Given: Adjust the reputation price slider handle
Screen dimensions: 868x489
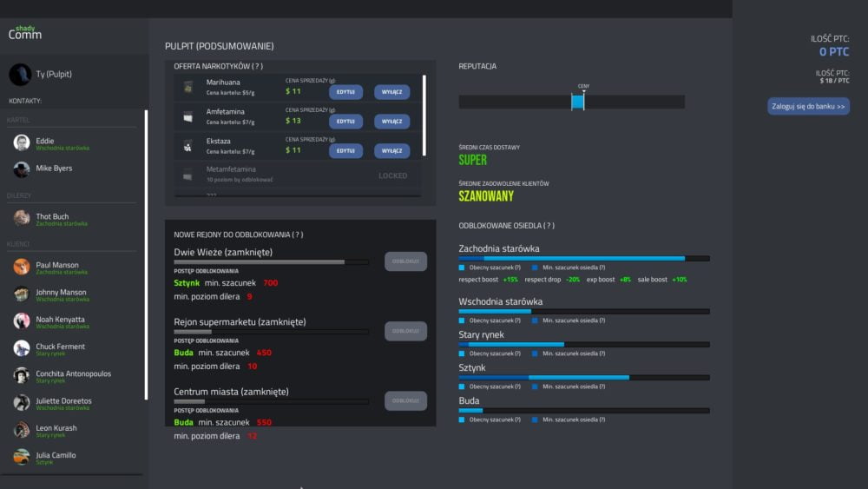Looking at the screenshot, I should coord(578,102).
